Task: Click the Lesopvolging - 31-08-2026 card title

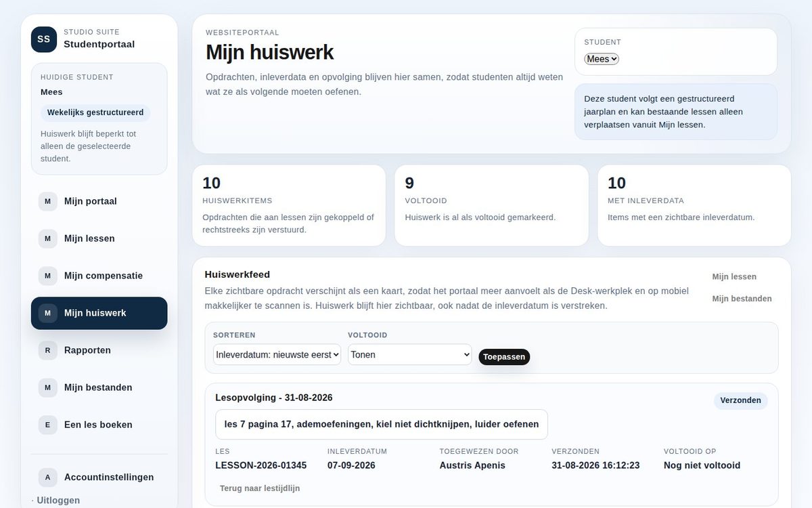Action: pos(274,398)
